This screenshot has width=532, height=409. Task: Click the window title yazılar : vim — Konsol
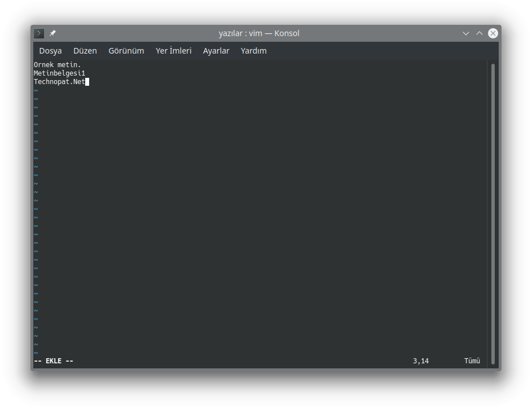[258, 33]
